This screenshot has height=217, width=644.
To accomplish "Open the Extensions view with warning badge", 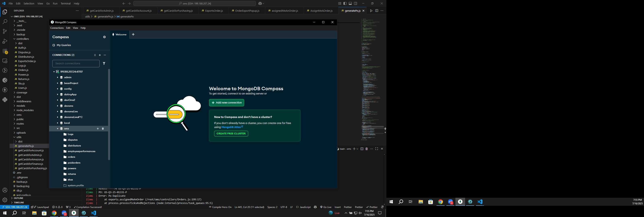I will (x=5, y=51).
